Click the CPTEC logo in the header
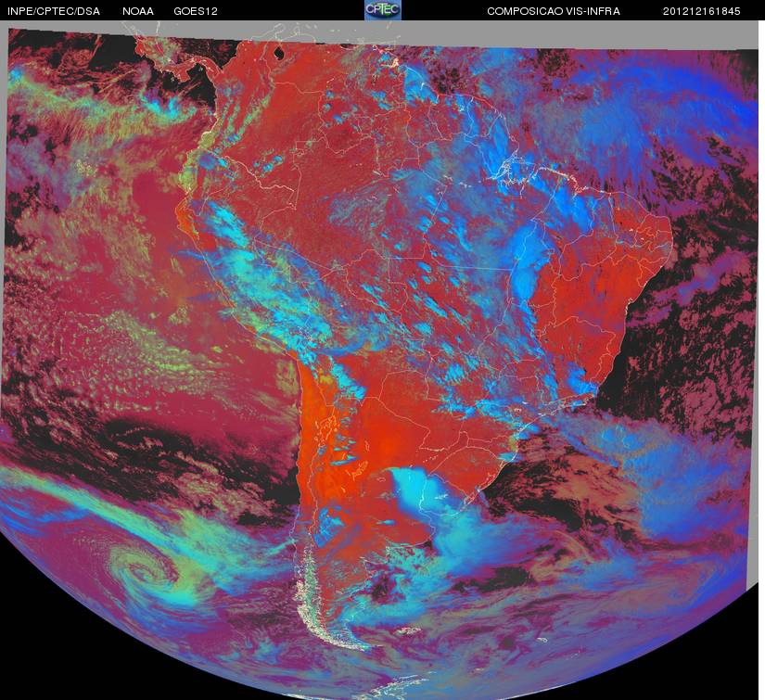765x700 pixels. [383, 10]
